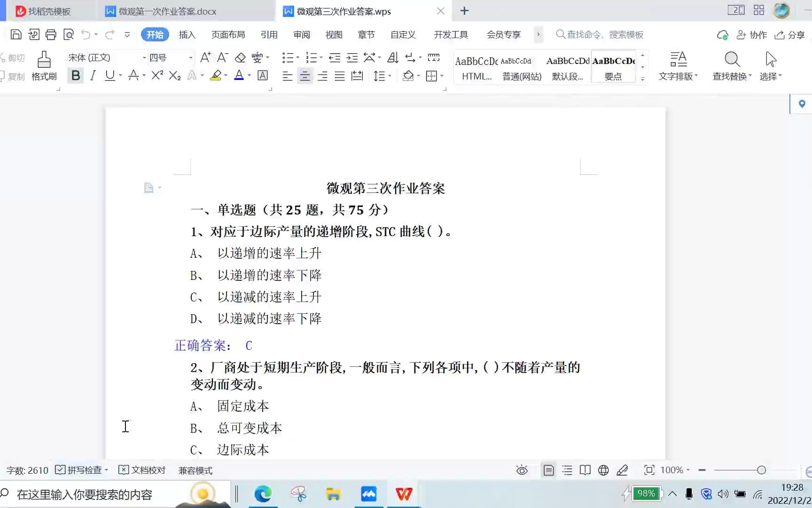Click the command search box (查找命令)
The width and height of the screenshot is (812, 508).
coord(600,34)
